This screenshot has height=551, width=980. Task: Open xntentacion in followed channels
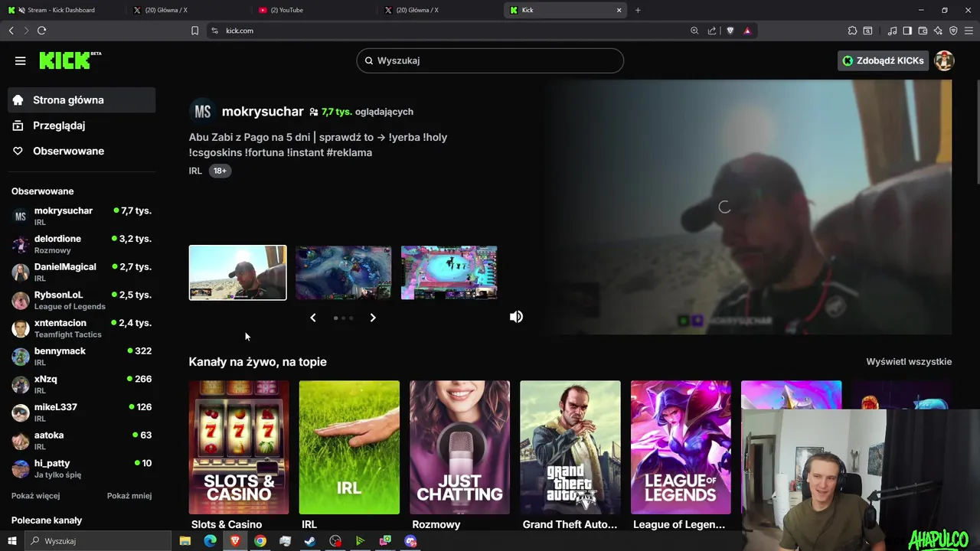coord(82,328)
